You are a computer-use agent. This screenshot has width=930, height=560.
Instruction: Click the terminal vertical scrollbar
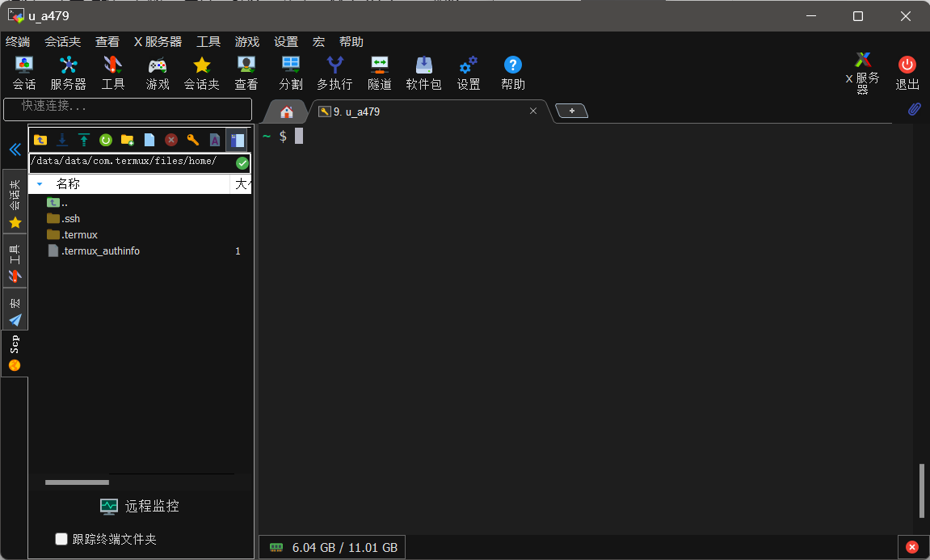point(921,490)
